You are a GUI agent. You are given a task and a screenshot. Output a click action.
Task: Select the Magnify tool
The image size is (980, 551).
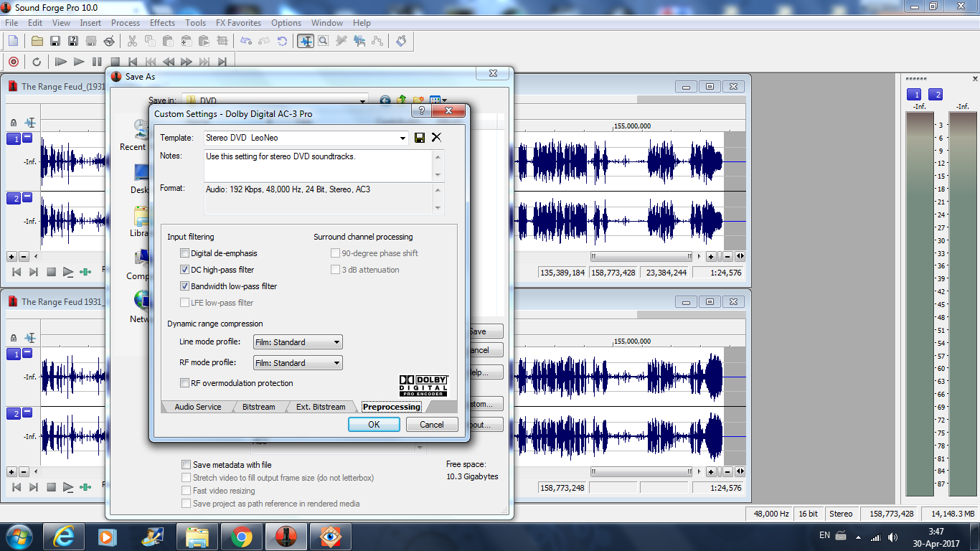(324, 41)
